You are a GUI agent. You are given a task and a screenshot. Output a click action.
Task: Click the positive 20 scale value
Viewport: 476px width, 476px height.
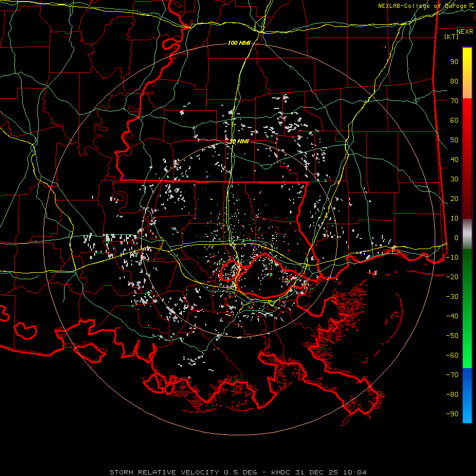454,198
